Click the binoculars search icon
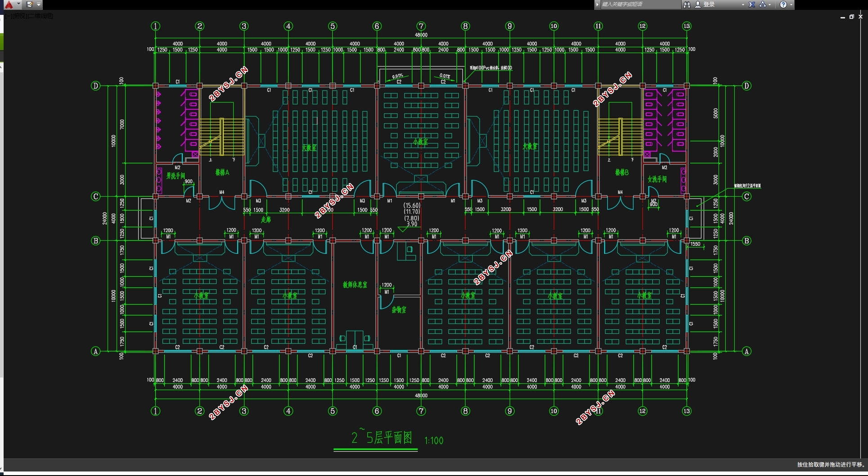Viewport: 868px width, 476px height. [x=687, y=4]
